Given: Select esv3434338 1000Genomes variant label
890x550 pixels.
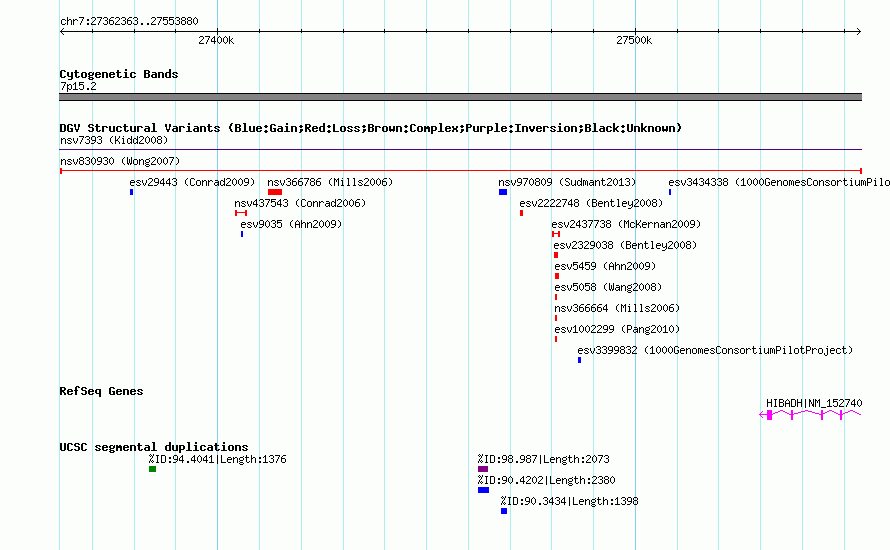Looking at the screenshot, I should tap(779, 182).
